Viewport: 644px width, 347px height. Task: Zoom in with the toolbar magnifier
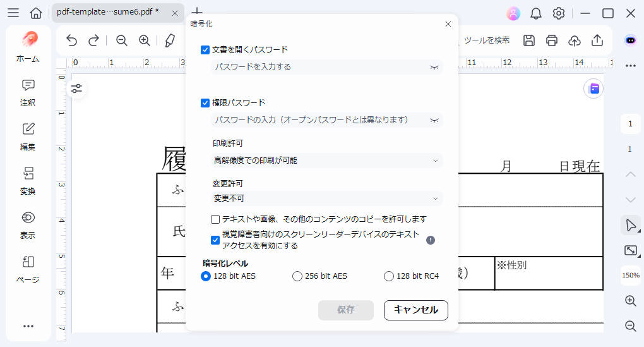[144, 40]
